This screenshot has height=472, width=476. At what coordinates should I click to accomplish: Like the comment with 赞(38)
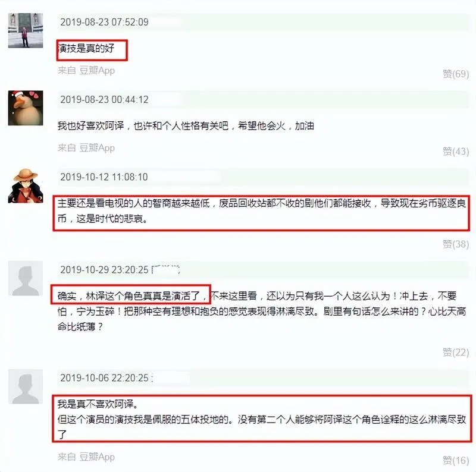[456, 244]
